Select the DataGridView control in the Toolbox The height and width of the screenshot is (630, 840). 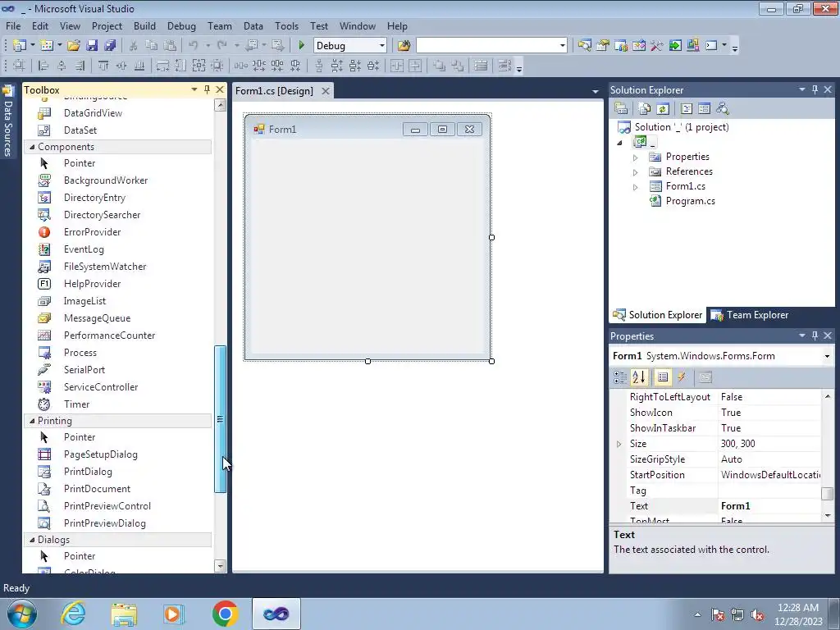coord(93,113)
